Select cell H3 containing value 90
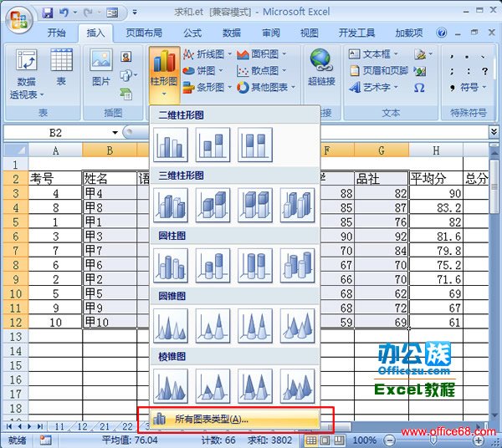 coord(435,193)
